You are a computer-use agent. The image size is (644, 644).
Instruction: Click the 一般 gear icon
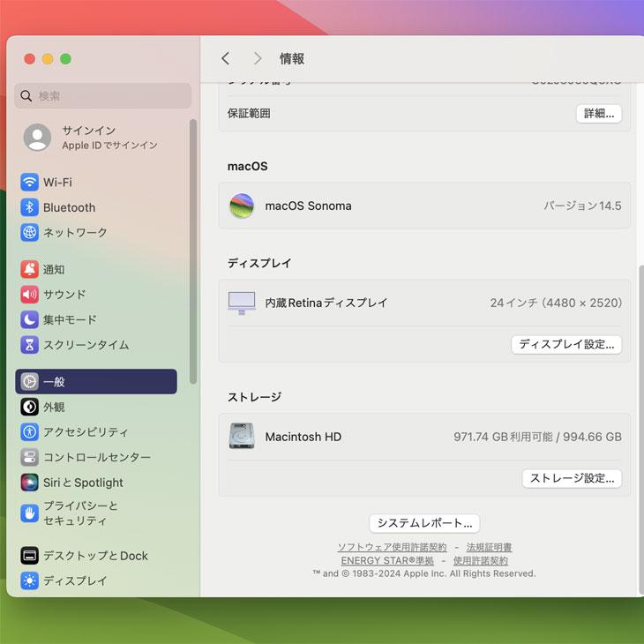(x=30, y=382)
